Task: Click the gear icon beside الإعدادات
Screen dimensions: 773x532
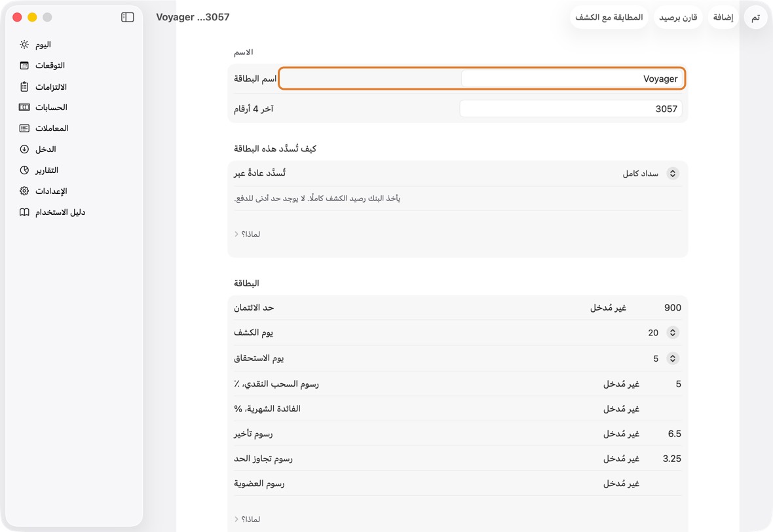Action: point(24,191)
